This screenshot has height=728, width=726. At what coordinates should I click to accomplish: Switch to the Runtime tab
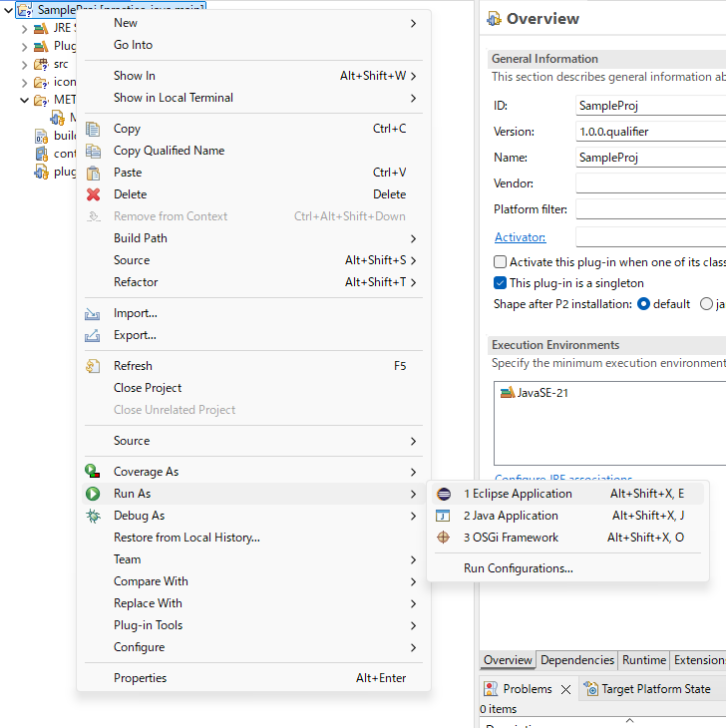[644, 660]
